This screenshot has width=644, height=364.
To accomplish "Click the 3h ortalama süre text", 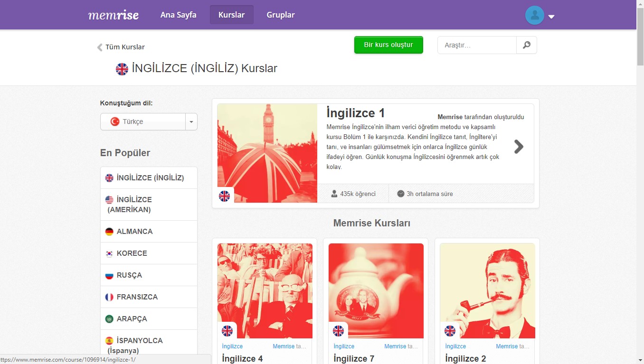I will click(x=430, y=194).
